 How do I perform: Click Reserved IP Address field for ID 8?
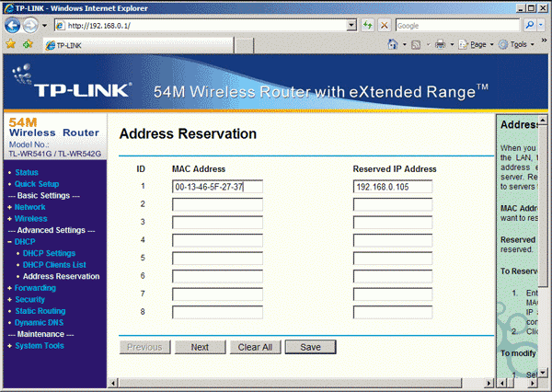pos(393,312)
